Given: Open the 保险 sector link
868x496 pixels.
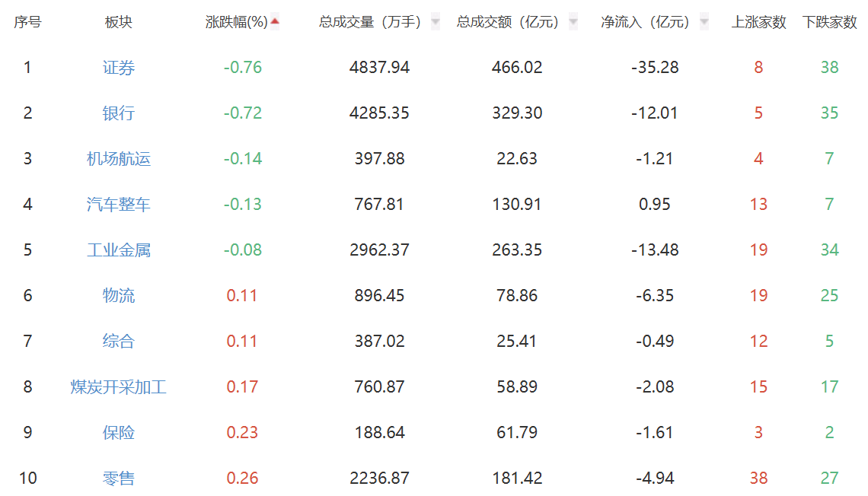Looking at the screenshot, I should 119,433.
